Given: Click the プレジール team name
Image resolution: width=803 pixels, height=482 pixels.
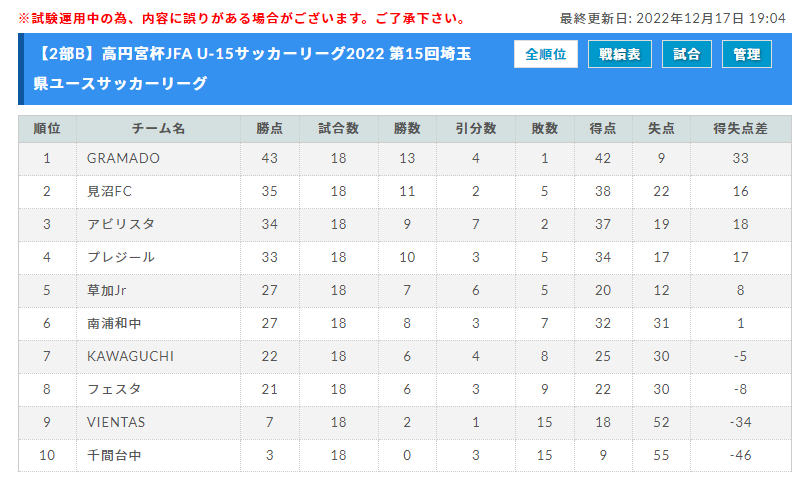Looking at the screenshot, I should [121, 257].
